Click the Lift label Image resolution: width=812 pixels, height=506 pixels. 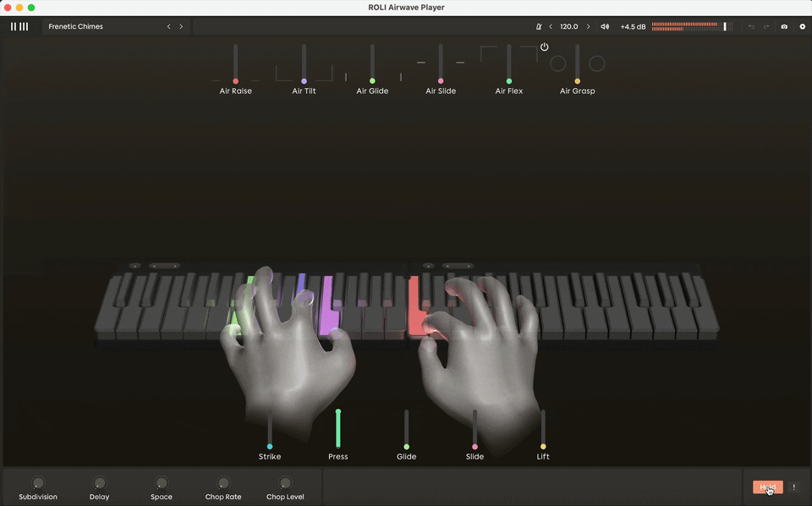pos(543,457)
